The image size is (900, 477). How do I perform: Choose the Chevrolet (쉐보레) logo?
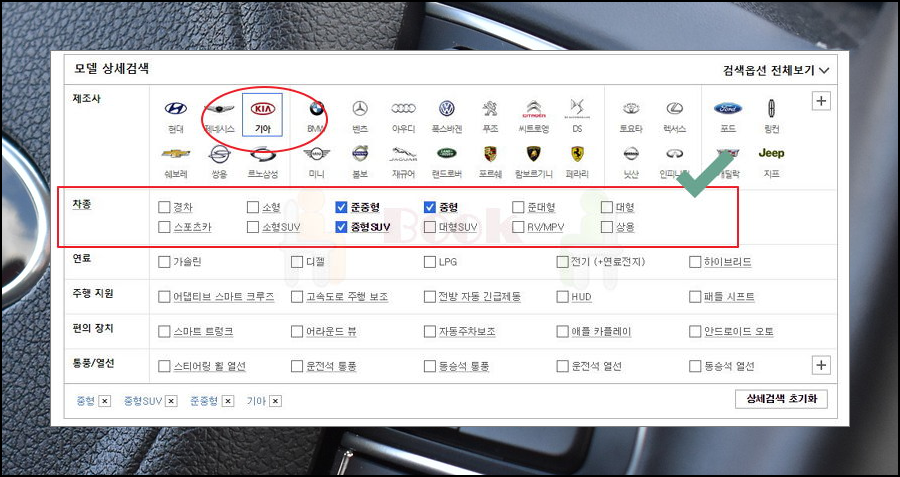[176, 154]
